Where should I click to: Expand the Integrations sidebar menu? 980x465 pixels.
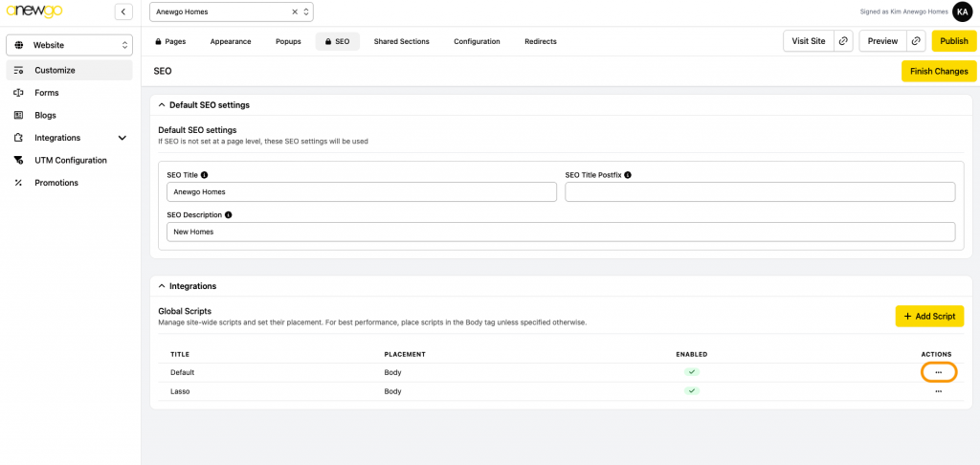122,138
